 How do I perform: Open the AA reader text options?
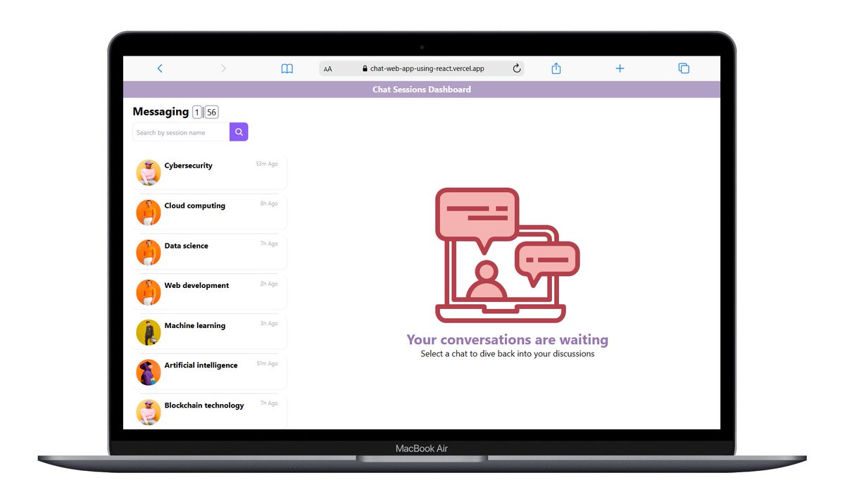(x=328, y=69)
